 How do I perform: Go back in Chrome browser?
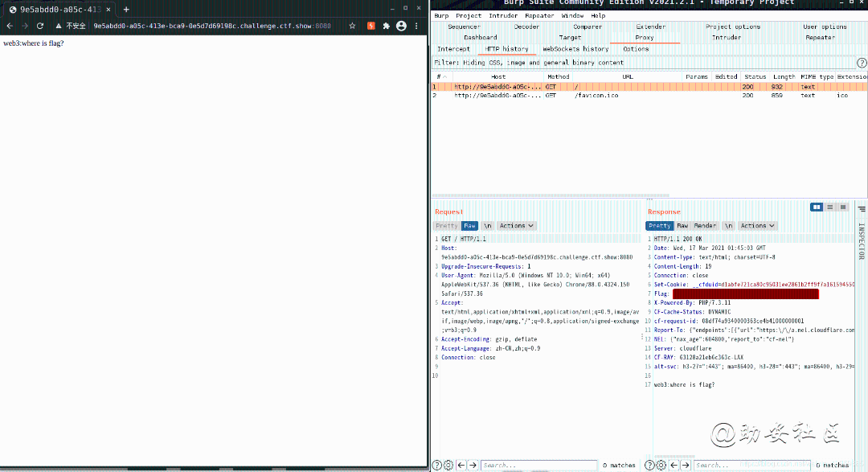(x=10, y=26)
